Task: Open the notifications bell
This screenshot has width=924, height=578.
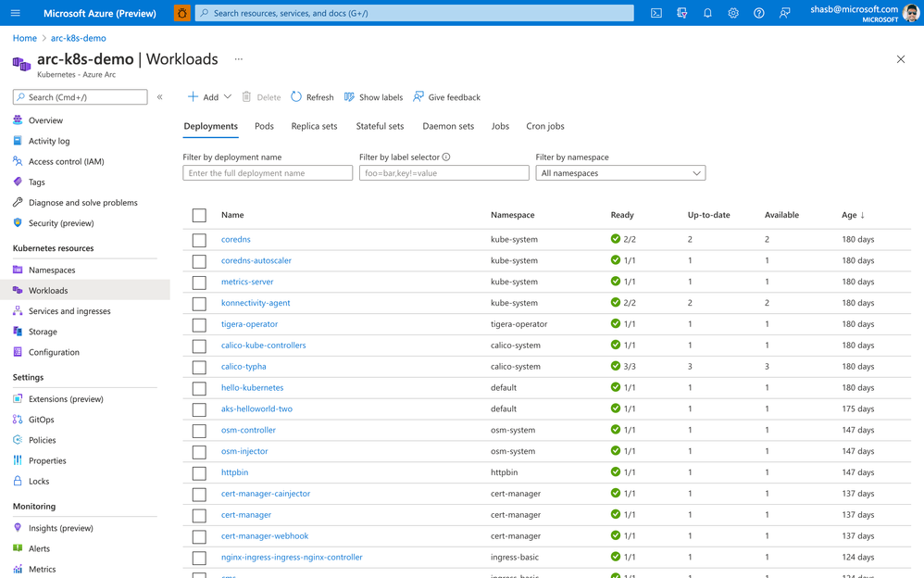Action: tap(707, 13)
